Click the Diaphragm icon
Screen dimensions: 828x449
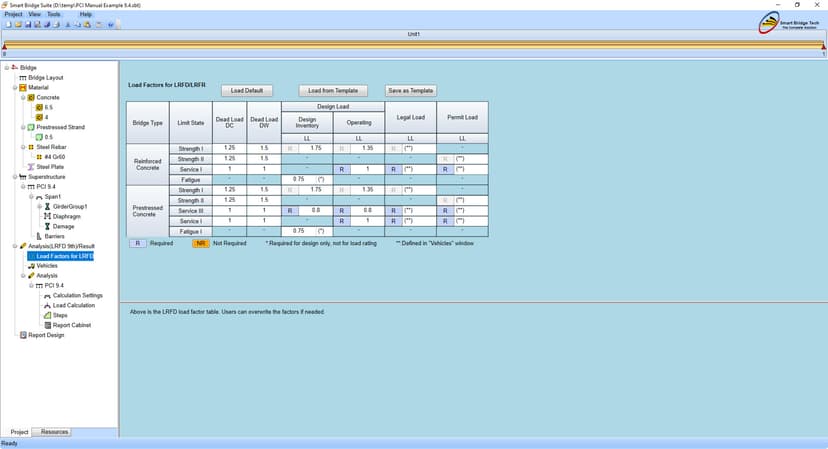47,217
